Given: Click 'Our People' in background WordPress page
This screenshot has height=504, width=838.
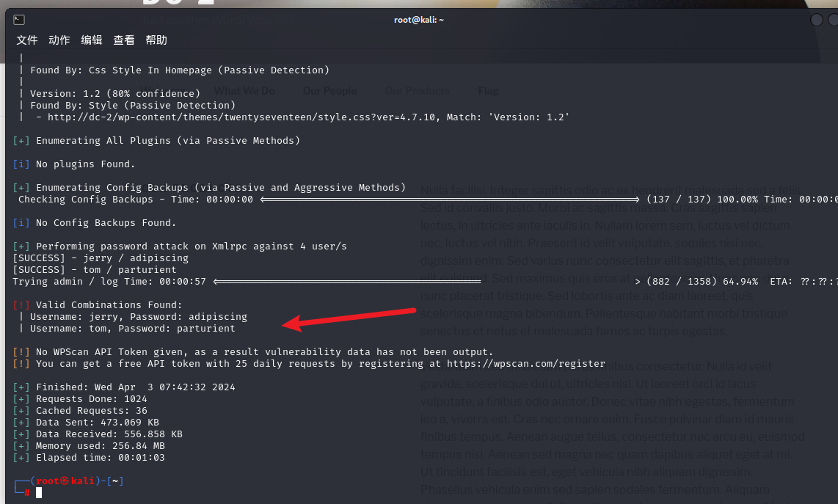Looking at the screenshot, I should 329,92.
